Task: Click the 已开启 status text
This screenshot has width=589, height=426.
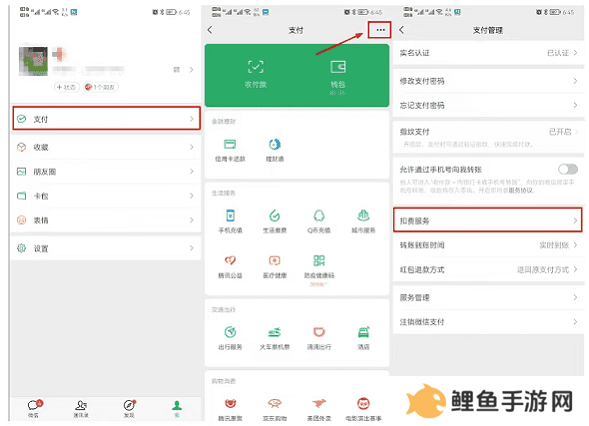Action: pyautogui.click(x=560, y=131)
